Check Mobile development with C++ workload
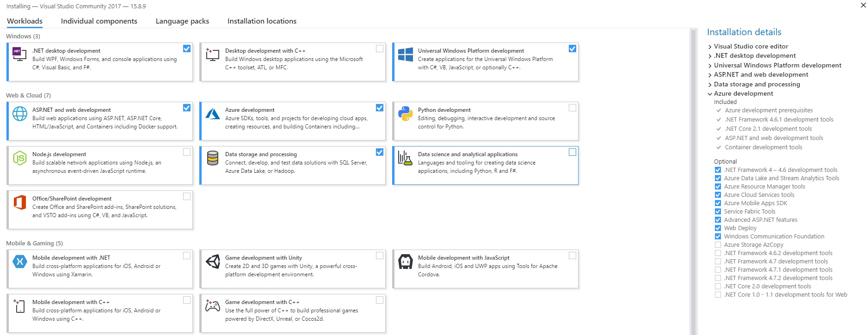Image resolution: width=868 pixels, height=335 pixels. click(187, 300)
